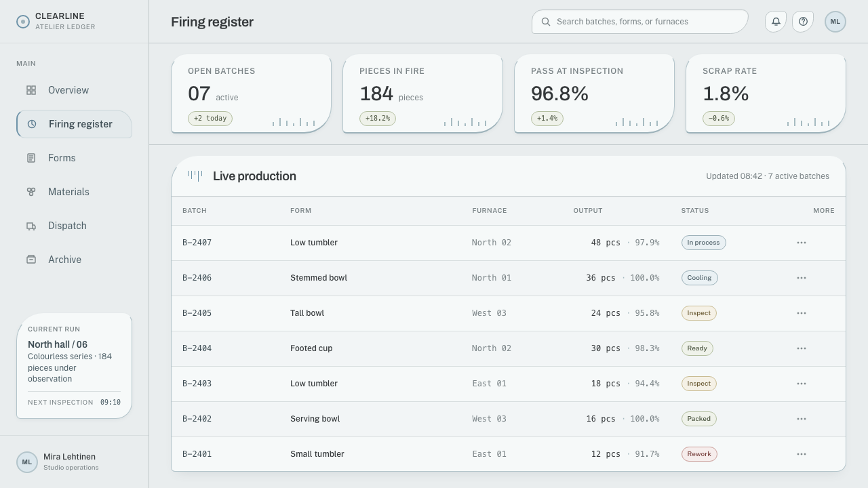Screen dimensions: 868x488
Task: Go to Overview in sidebar
Action: coord(74,90)
